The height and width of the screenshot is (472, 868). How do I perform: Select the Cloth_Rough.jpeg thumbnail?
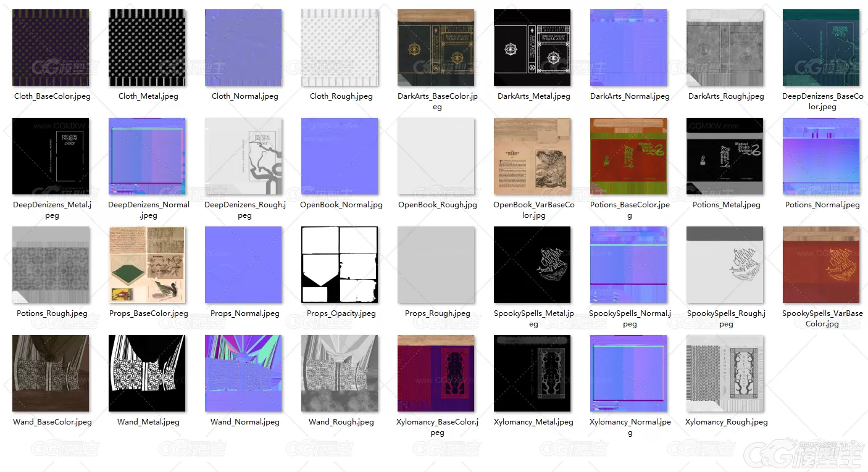(340, 48)
